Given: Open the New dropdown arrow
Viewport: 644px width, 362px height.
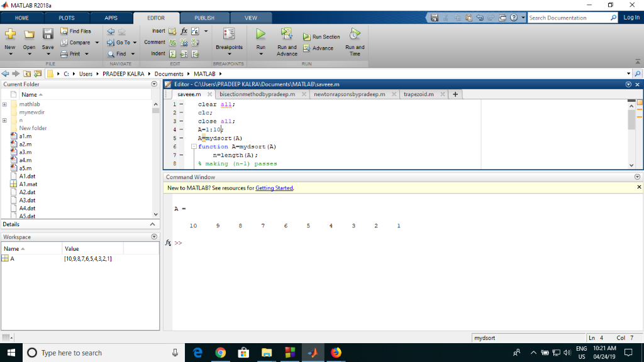Looking at the screenshot, I should coord(10,54).
